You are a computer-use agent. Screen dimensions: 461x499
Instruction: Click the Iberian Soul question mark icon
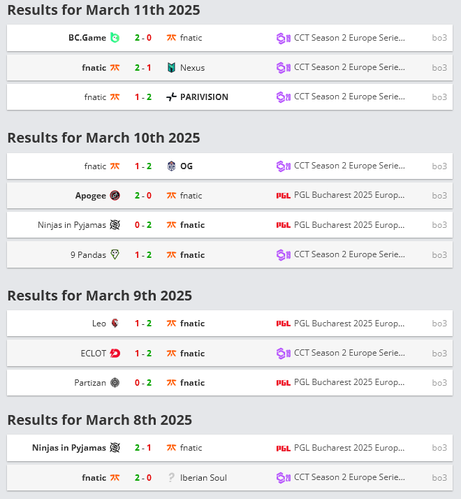click(x=171, y=478)
